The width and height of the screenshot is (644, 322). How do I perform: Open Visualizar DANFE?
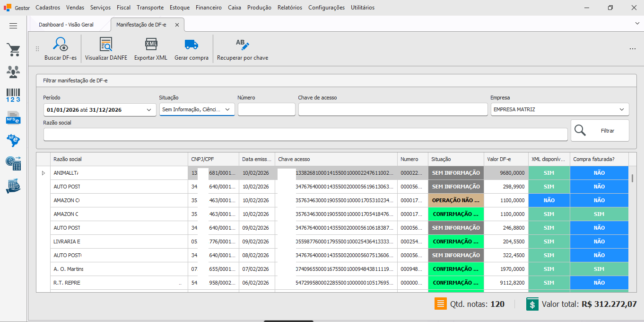pos(106,49)
